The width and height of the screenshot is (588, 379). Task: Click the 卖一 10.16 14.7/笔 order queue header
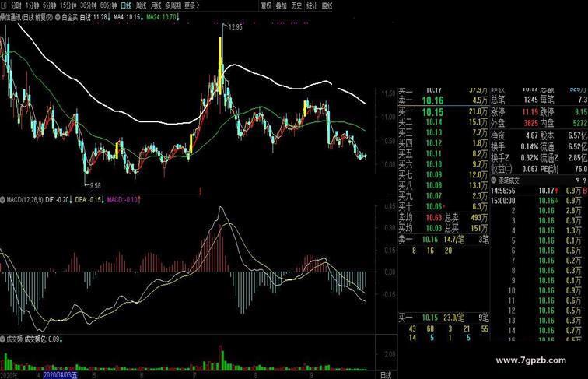pyautogui.click(x=443, y=240)
